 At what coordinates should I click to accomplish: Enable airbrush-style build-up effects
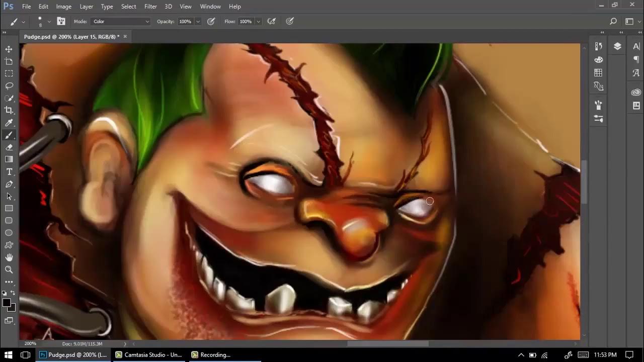(272, 22)
